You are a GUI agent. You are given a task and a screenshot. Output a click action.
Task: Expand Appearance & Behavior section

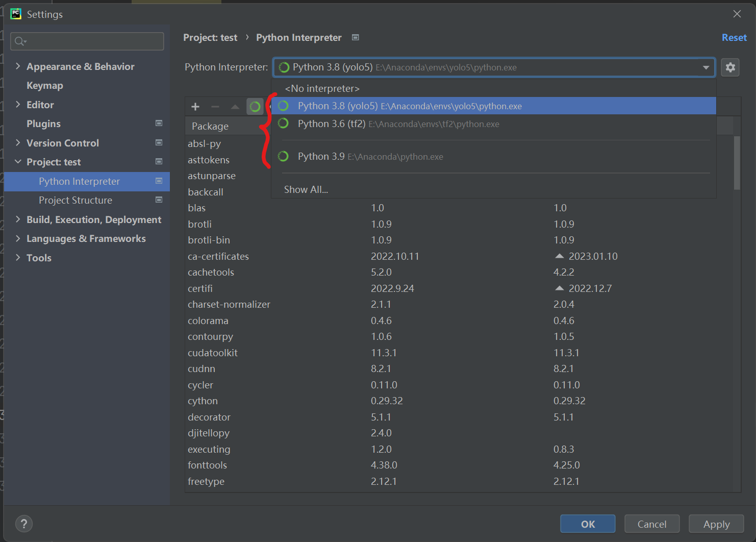(18, 66)
